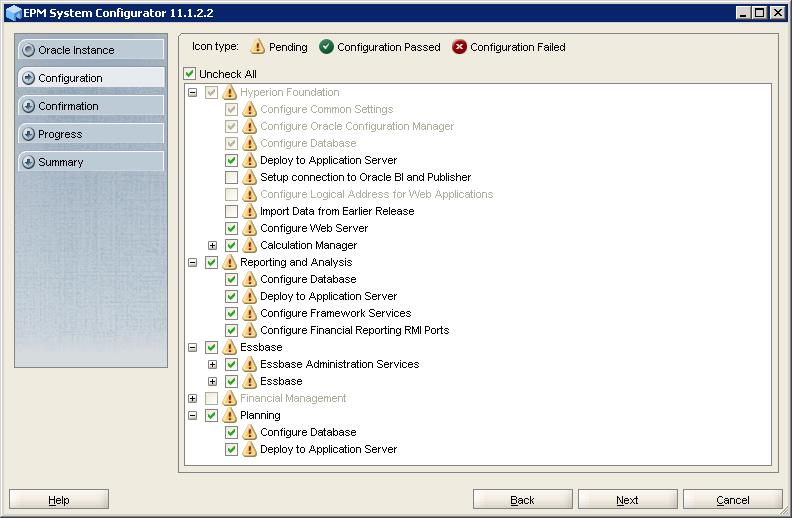Select the Configure Financial Reporting RMI Ports row

(x=355, y=330)
